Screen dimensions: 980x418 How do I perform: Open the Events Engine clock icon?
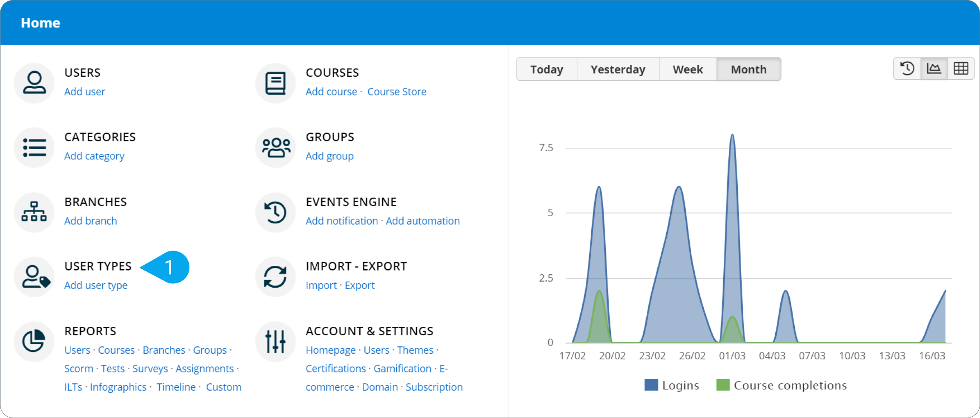[x=275, y=212]
